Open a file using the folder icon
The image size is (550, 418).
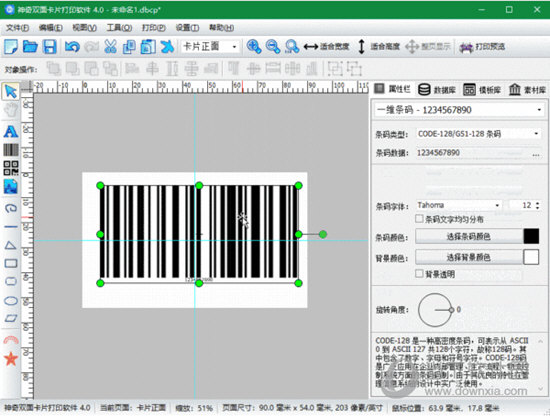coord(30,47)
